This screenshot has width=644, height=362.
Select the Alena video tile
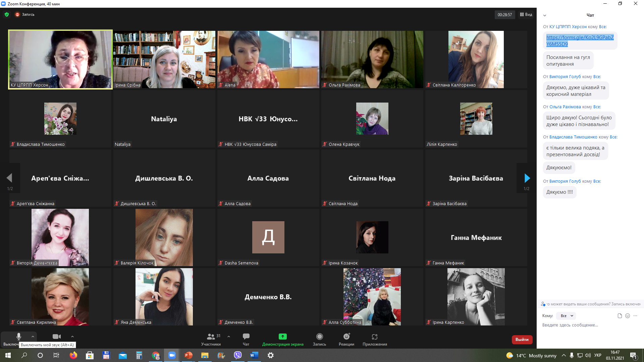click(x=268, y=59)
